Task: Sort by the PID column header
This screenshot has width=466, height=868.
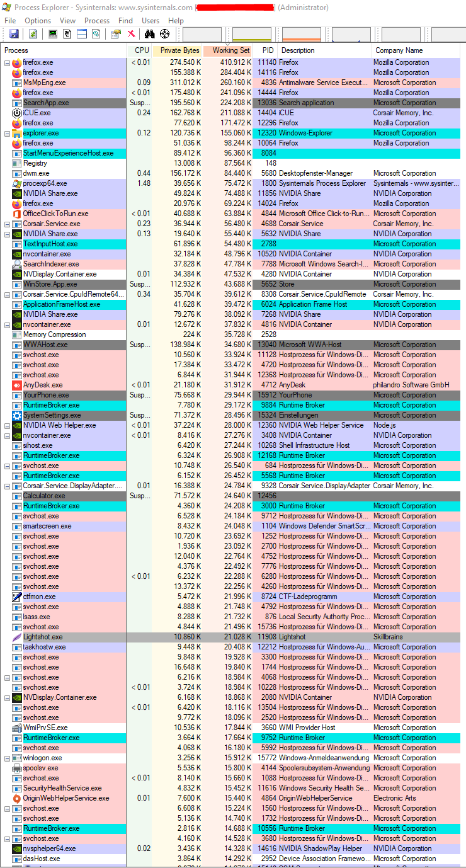Action: 266,50
